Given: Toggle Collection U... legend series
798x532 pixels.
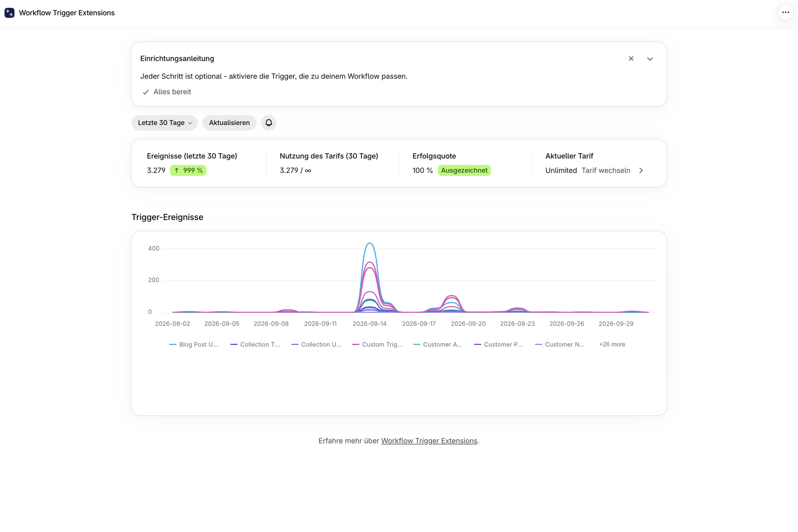Looking at the screenshot, I should click(x=316, y=345).
